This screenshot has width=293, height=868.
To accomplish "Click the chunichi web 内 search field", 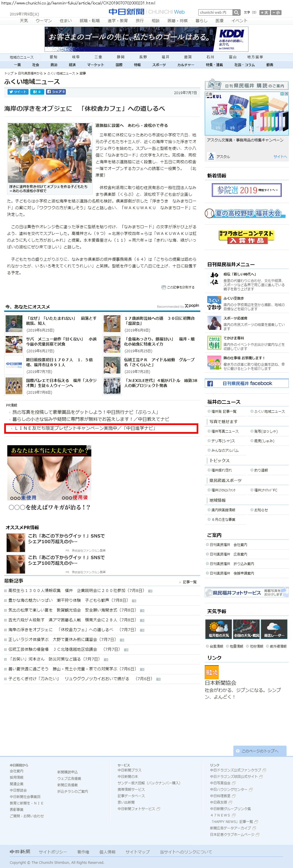I will click(215, 13).
